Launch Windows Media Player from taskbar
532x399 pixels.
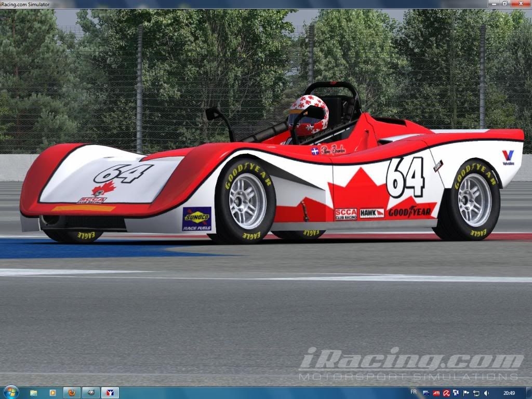(x=52, y=393)
